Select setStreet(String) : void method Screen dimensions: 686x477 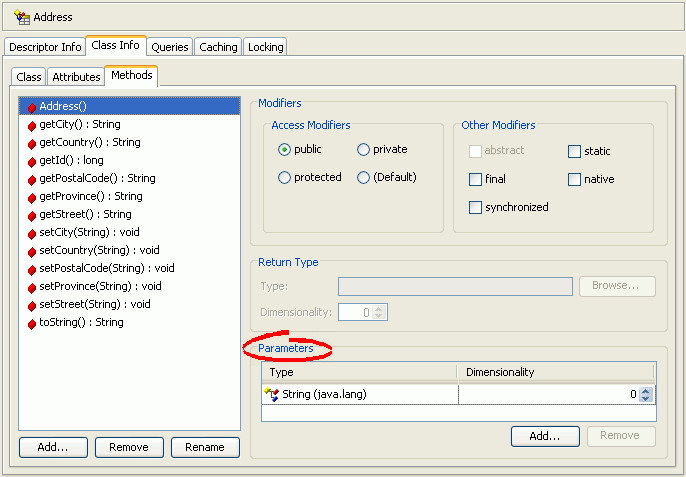pyautogui.click(x=130, y=304)
